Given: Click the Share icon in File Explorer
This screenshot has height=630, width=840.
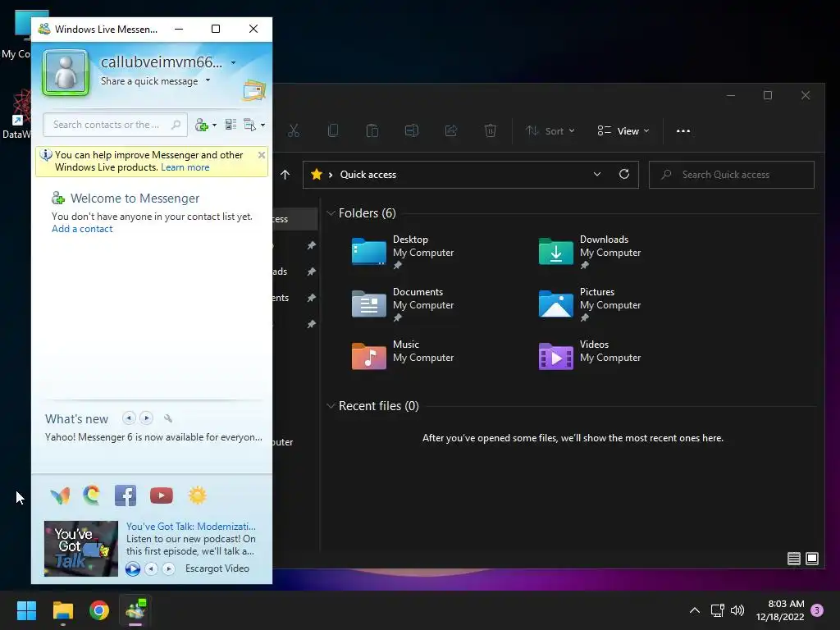Looking at the screenshot, I should 451,130.
